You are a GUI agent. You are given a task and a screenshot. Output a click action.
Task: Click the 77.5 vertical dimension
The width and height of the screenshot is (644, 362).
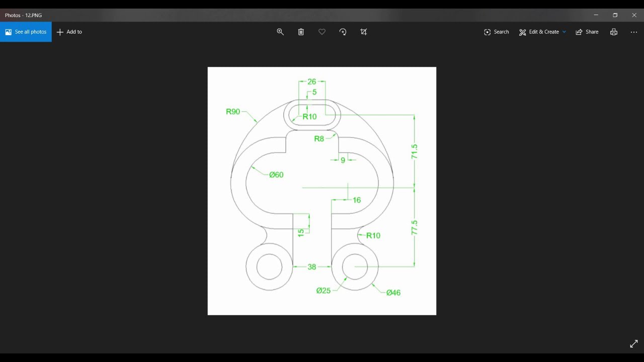(x=415, y=227)
